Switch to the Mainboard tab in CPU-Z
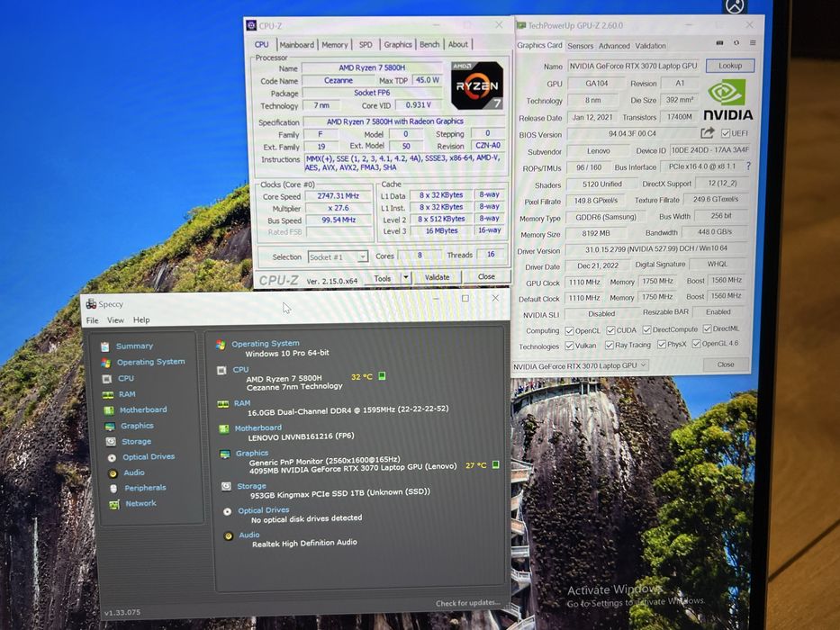Image resolution: width=840 pixels, height=630 pixels. [x=297, y=45]
